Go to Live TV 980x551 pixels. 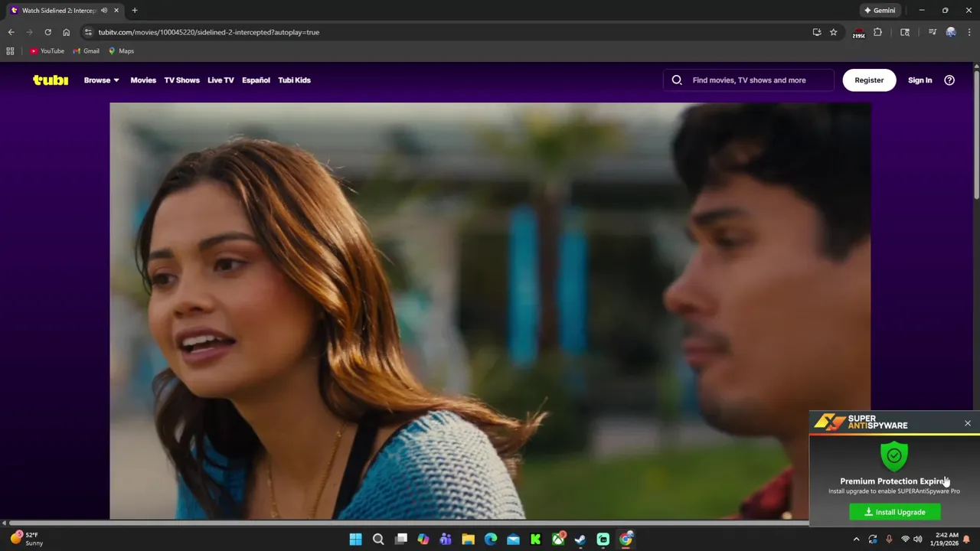coord(220,80)
